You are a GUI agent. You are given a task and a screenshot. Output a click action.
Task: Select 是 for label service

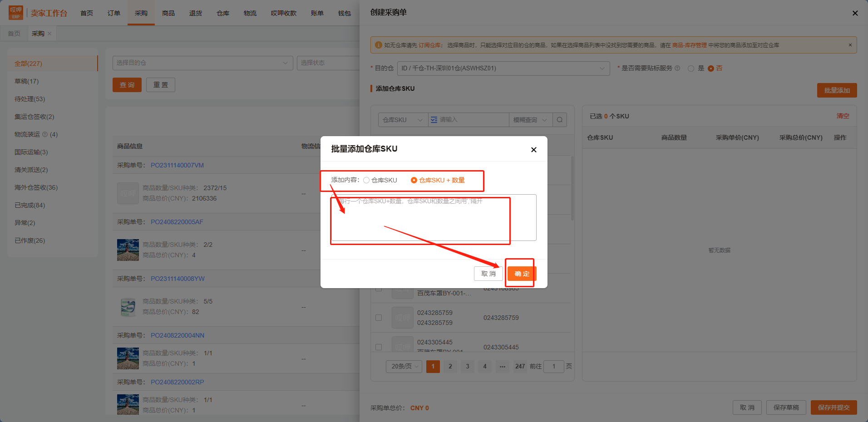pyautogui.click(x=691, y=69)
